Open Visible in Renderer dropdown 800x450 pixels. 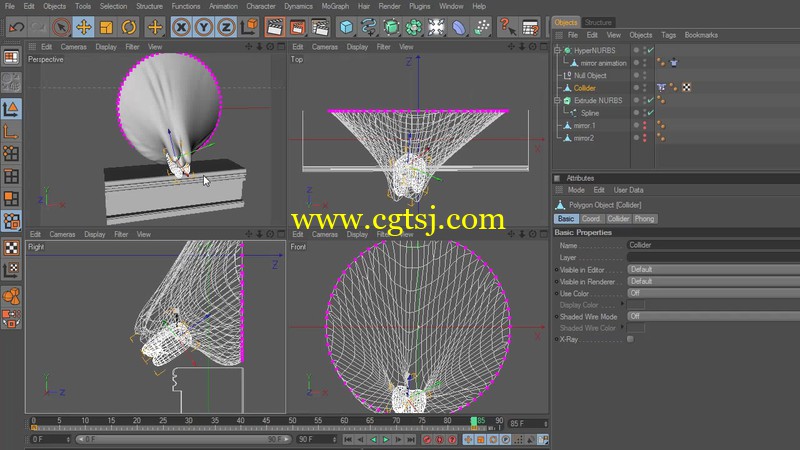(x=713, y=281)
